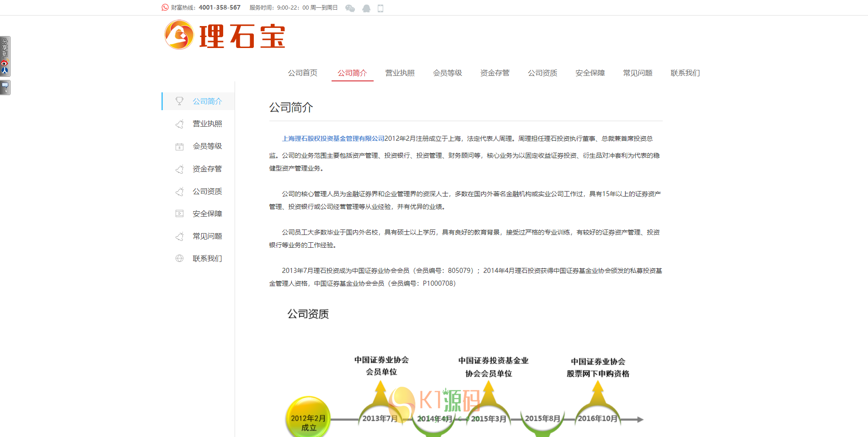Click the 分享到 share label
The image size is (868, 437).
click(5, 48)
